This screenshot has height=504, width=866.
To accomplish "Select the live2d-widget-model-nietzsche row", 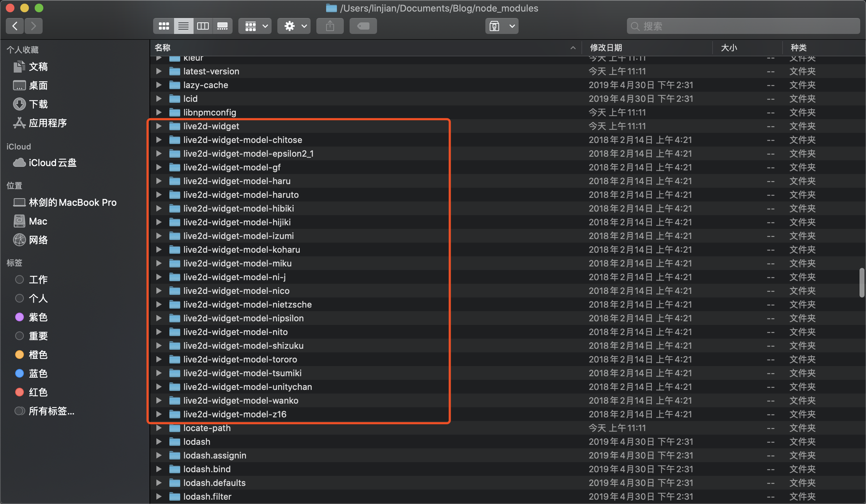I will click(508, 304).
